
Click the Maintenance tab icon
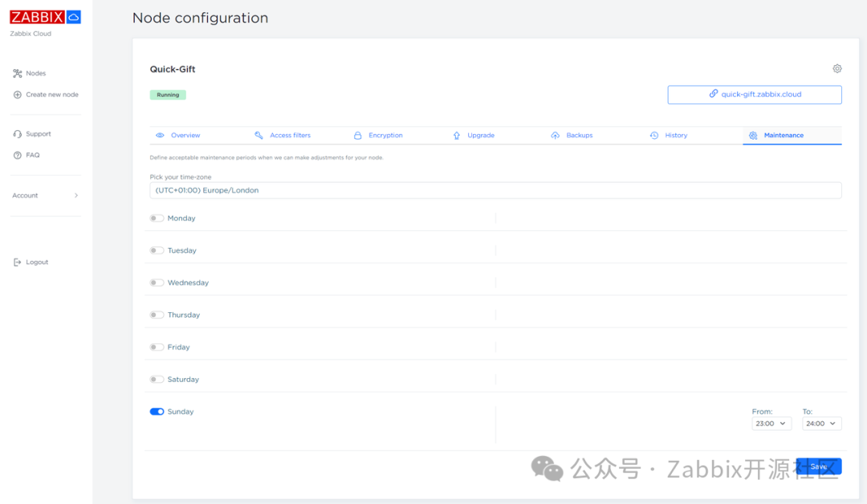pos(753,136)
